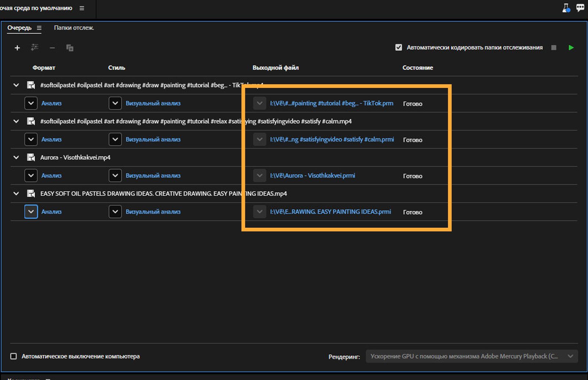Open style dropdown in Aurora row
The image size is (588, 380).
pyautogui.click(x=115, y=175)
